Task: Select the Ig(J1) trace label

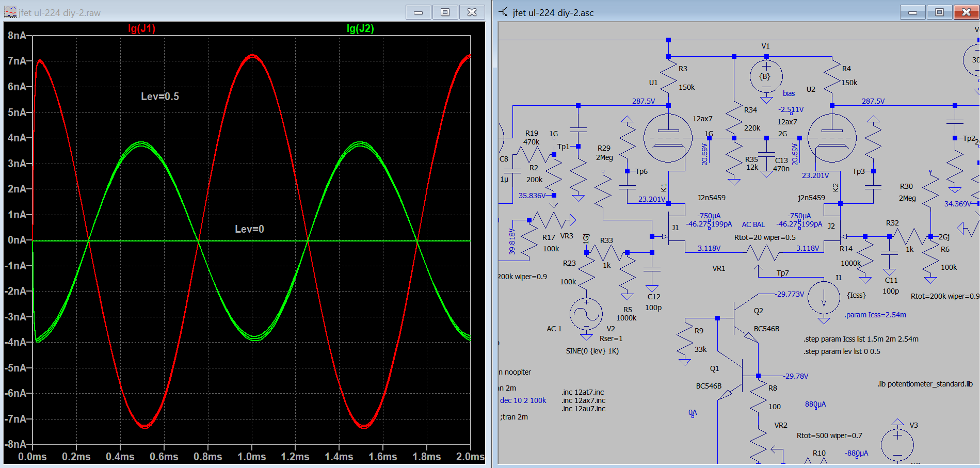Action: pyautogui.click(x=141, y=28)
